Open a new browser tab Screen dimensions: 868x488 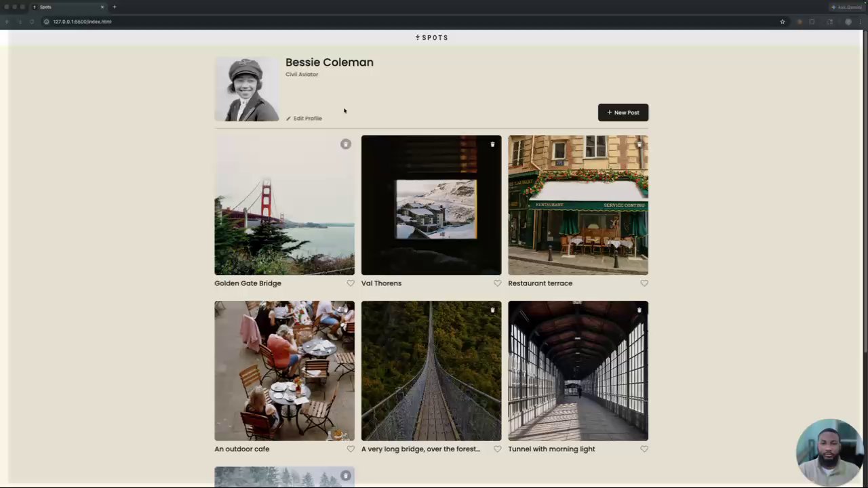pyautogui.click(x=115, y=7)
